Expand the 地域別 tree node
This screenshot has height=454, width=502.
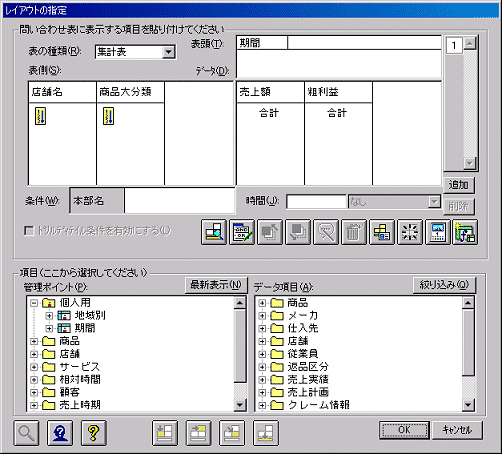tap(49, 316)
